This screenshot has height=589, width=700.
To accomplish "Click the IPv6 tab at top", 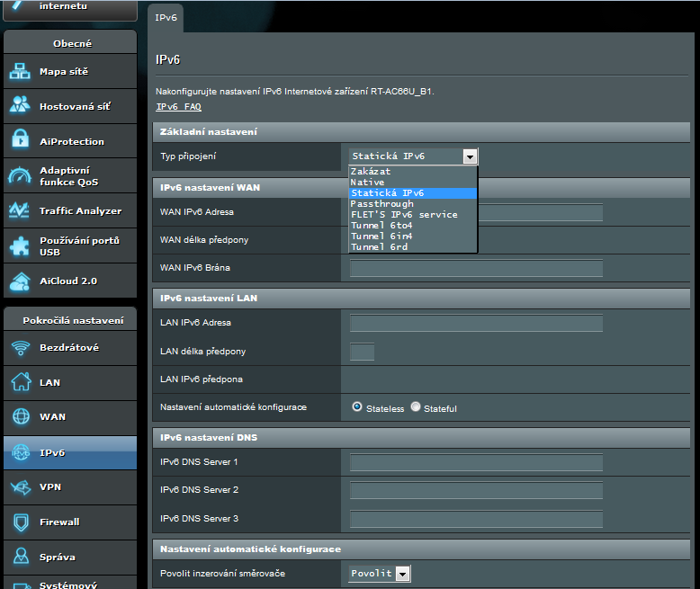I will (166, 18).
